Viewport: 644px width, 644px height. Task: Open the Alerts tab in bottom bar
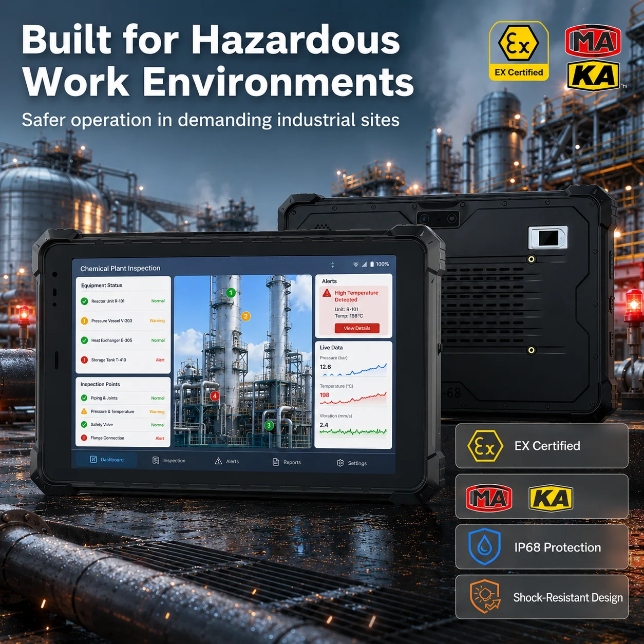[x=226, y=461]
